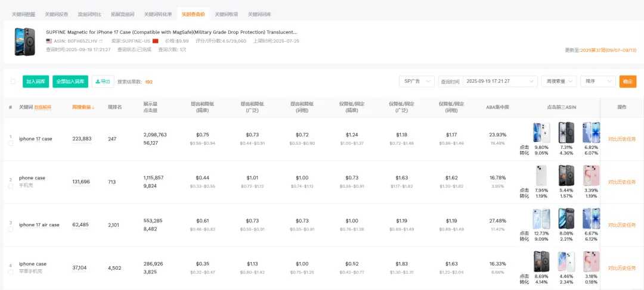This screenshot has width=644, height=290.
Task: Open the SP广告 ad type dropdown
Action: [x=416, y=81]
